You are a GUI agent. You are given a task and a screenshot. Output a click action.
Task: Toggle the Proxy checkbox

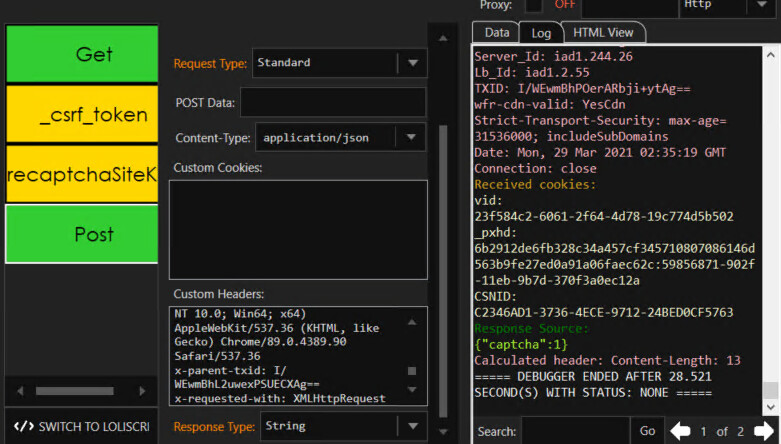click(533, 5)
